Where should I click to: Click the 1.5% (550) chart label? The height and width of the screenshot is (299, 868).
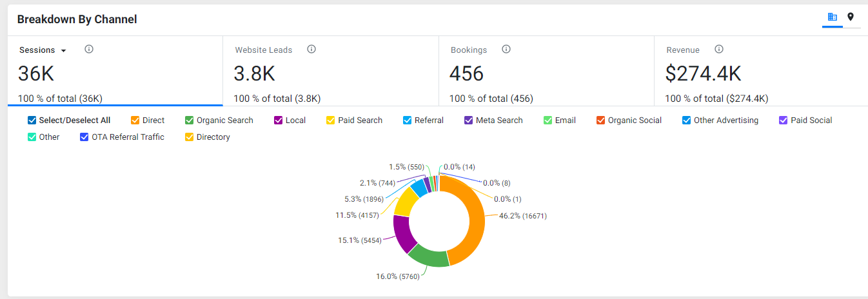tap(406, 167)
